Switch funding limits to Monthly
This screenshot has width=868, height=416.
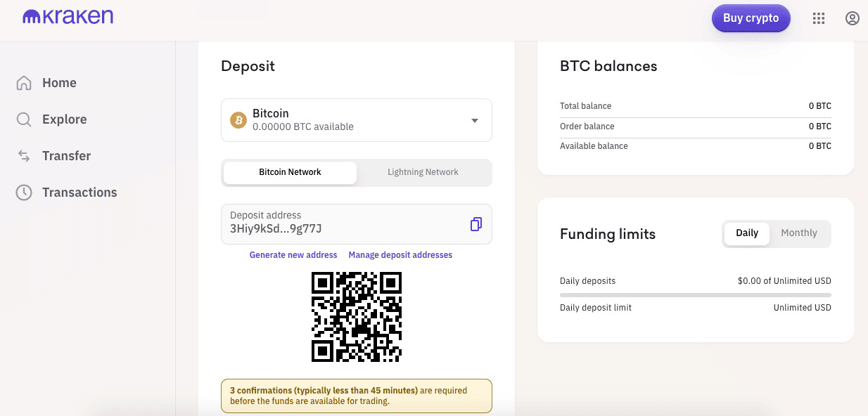point(799,233)
